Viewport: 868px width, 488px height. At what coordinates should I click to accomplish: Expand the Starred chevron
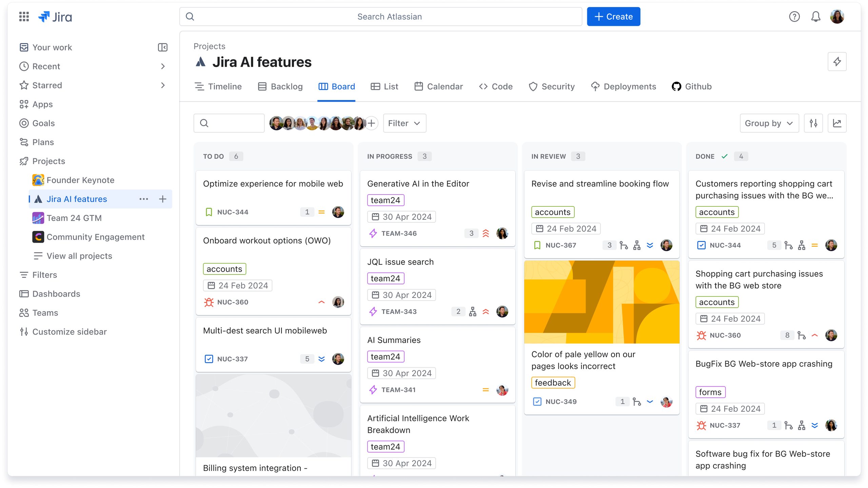pos(163,85)
